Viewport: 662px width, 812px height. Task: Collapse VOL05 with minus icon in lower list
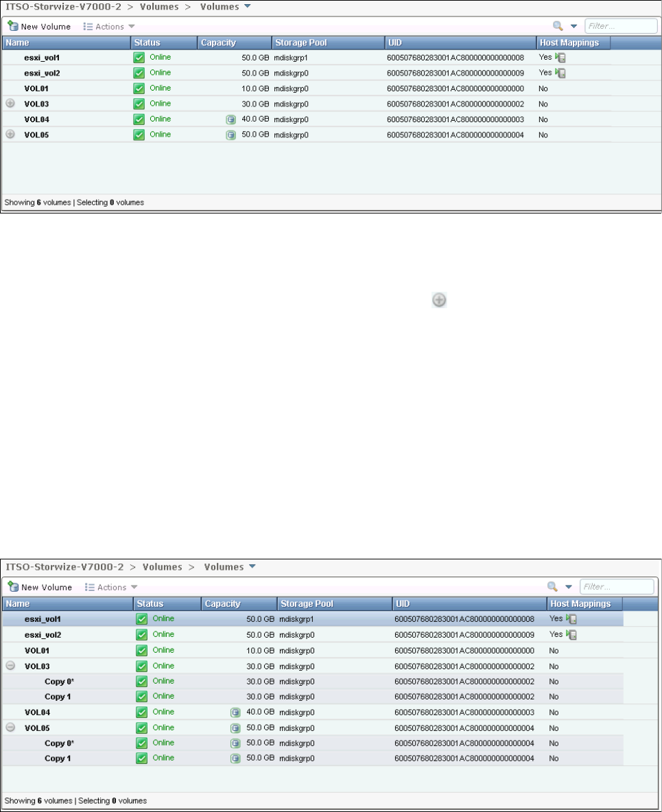(x=10, y=728)
